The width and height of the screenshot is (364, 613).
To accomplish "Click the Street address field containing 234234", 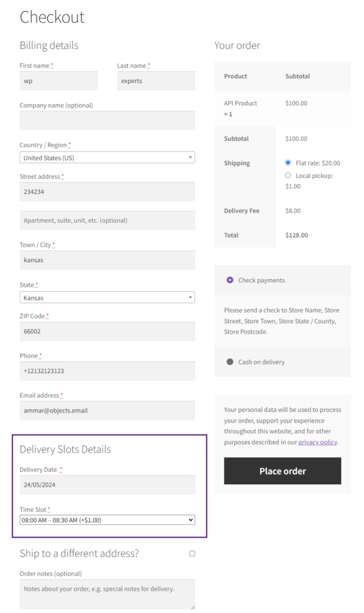I will [107, 192].
